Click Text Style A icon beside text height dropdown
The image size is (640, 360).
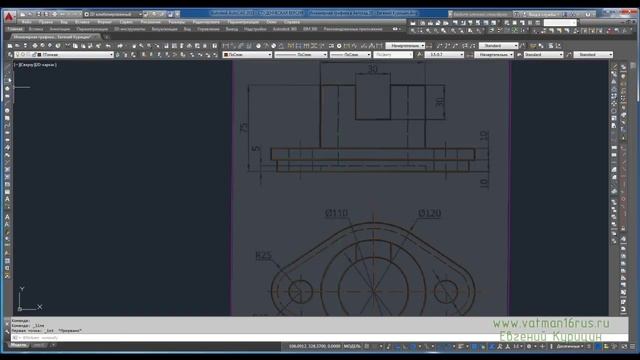point(420,54)
